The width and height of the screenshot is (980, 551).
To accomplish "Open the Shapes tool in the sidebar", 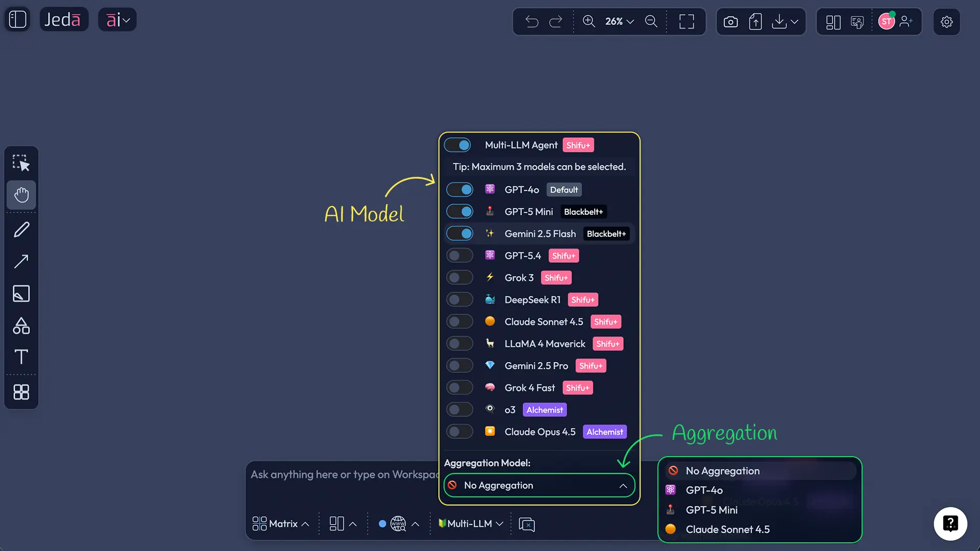I will [x=21, y=326].
